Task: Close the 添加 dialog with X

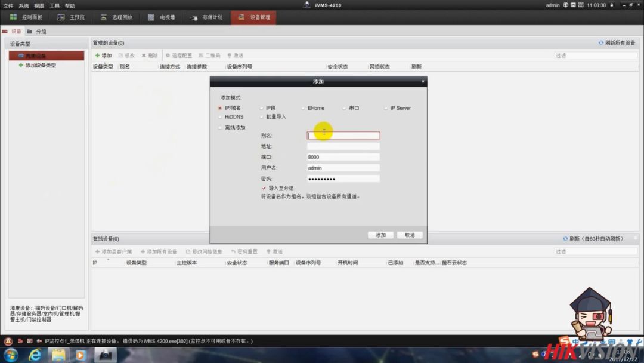Action: coord(423,81)
